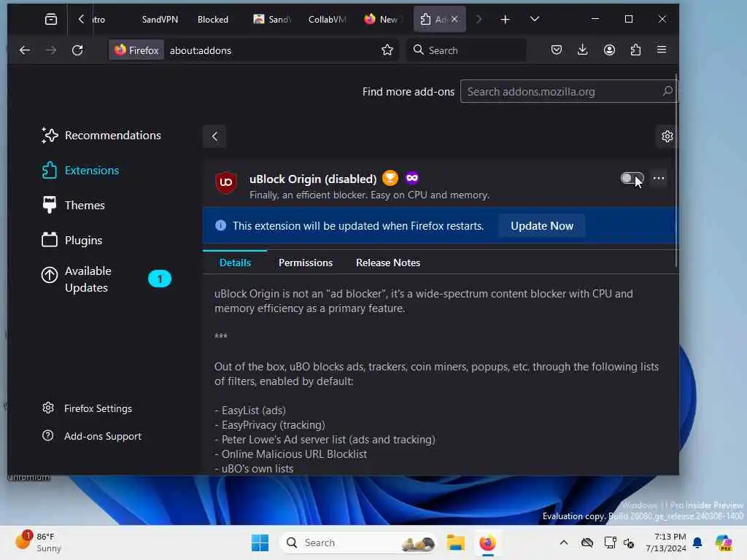This screenshot has width=747, height=560.
Task: Click the notification bell icon
Action: [x=697, y=542]
